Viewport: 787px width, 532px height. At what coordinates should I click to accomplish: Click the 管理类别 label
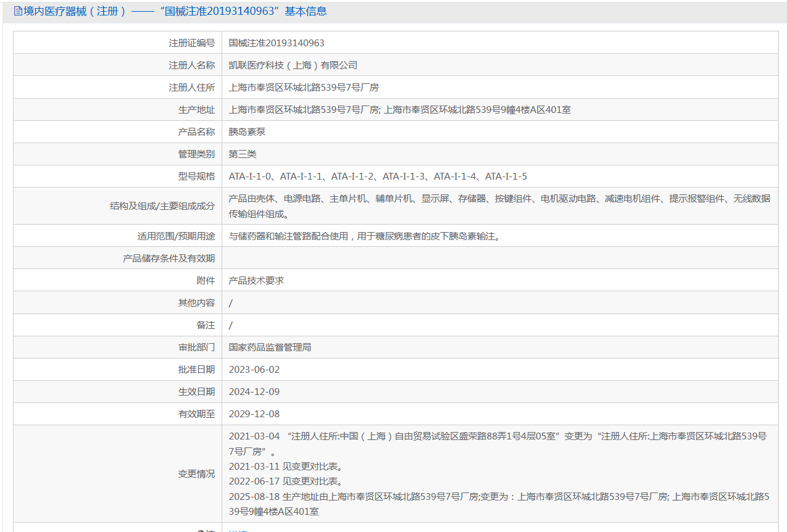(x=196, y=154)
